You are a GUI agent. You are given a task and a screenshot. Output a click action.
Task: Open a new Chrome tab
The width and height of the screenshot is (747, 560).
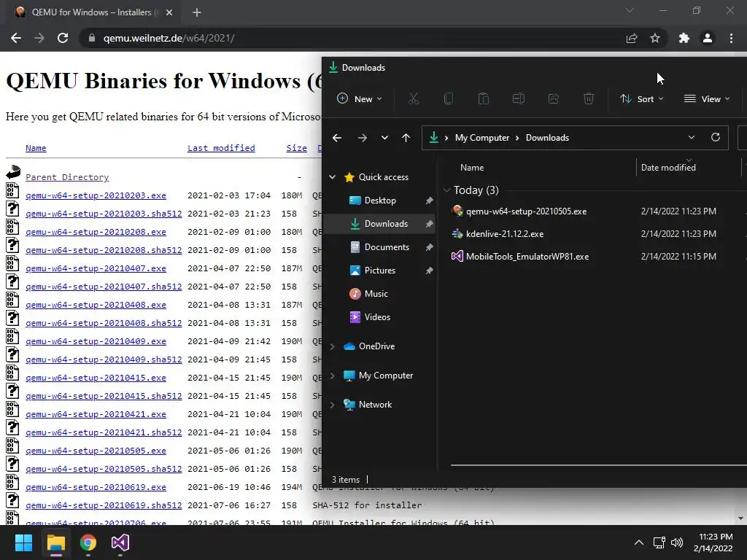(x=197, y=12)
